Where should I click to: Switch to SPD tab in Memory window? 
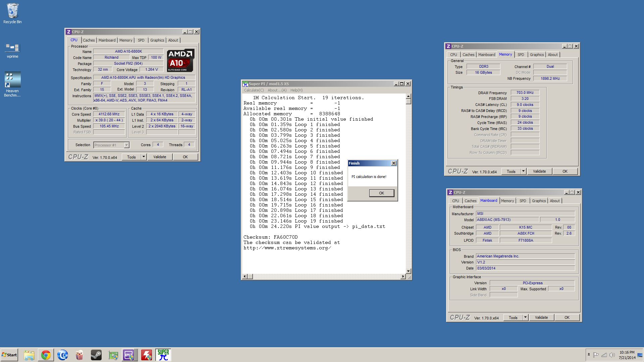[521, 55]
